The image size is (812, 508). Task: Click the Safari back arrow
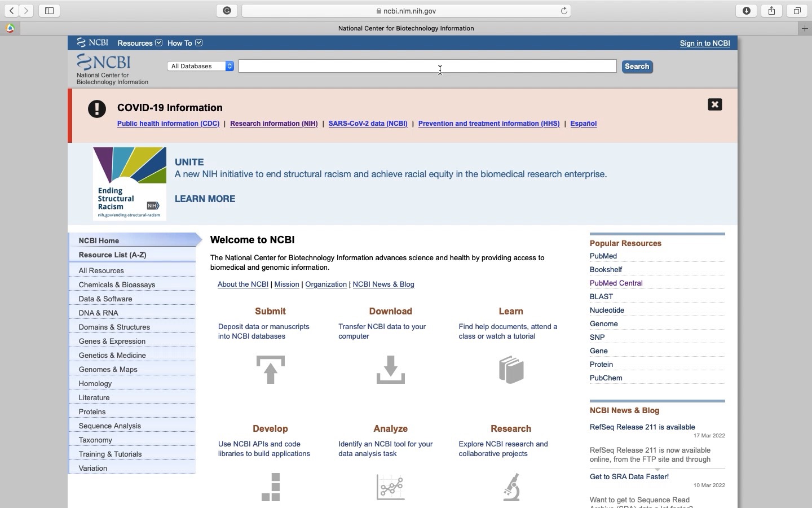coord(11,11)
